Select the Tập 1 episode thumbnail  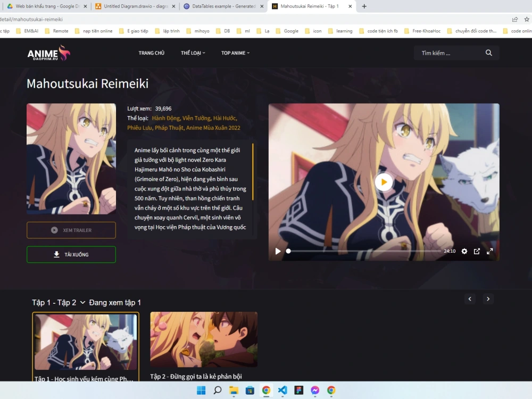(86, 342)
